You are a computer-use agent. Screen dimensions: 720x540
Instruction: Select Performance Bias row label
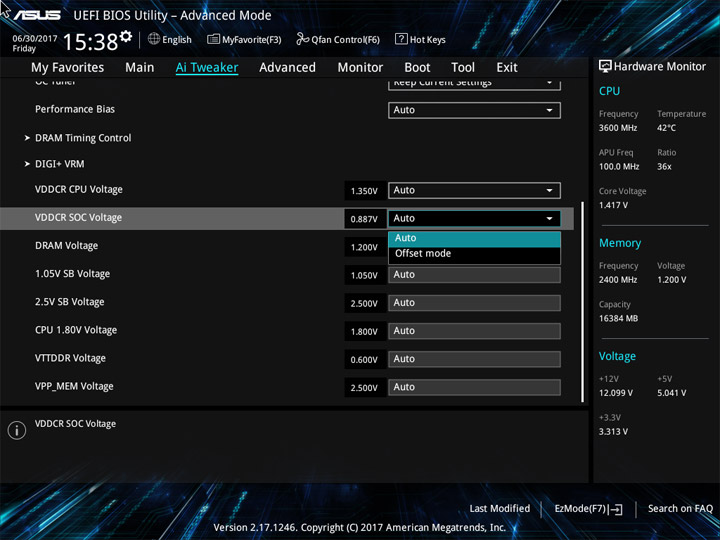coord(75,109)
